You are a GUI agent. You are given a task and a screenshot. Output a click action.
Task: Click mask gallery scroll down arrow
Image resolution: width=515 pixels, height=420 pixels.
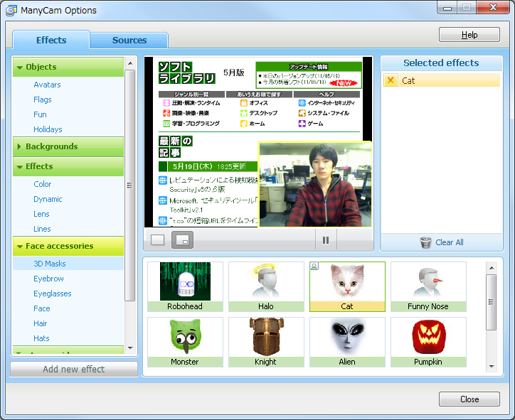pyautogui.click(x=492, y=366)
